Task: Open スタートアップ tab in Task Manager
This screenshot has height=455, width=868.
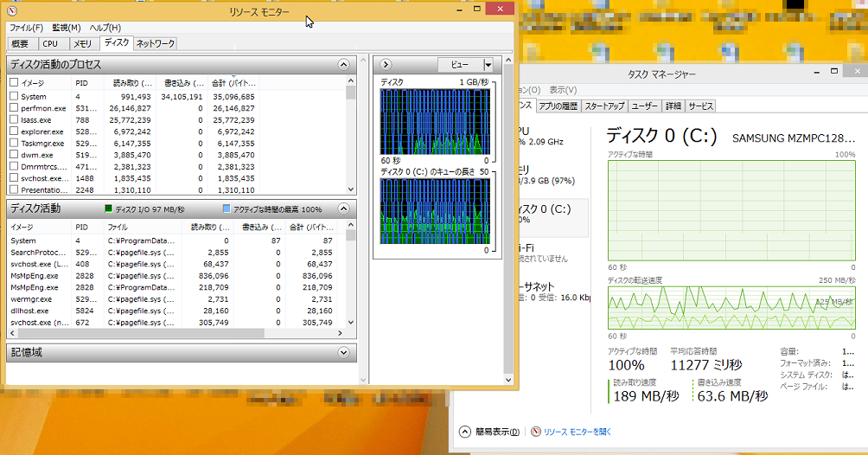Action: (604, 106)
